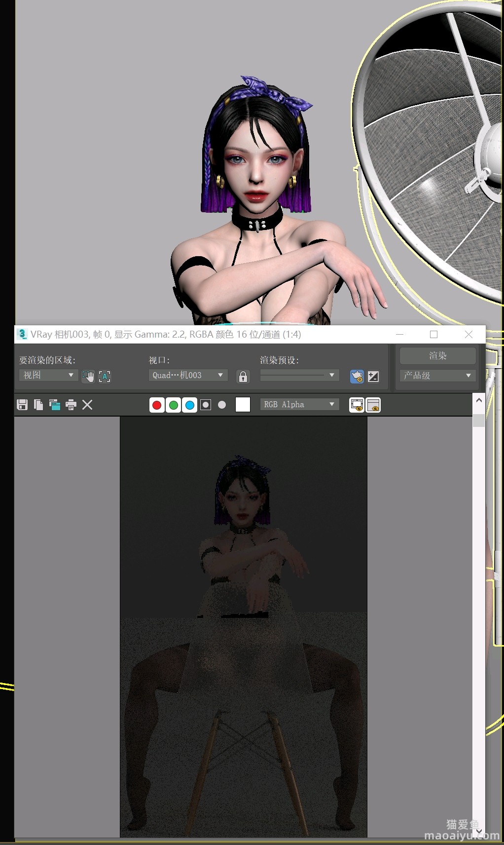The image size is (504, 845).
Task: Toggle the alpha channel display
Action: pyautogui.click(x=206, y=405)
